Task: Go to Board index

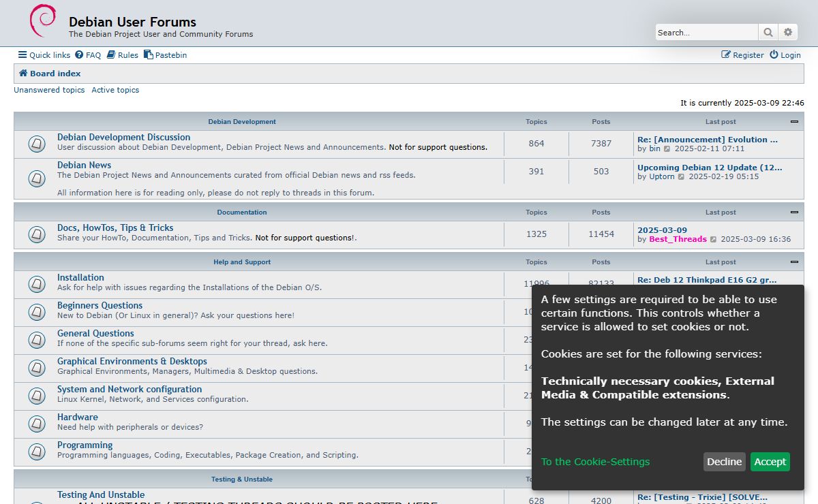Action: click(50, 74)
